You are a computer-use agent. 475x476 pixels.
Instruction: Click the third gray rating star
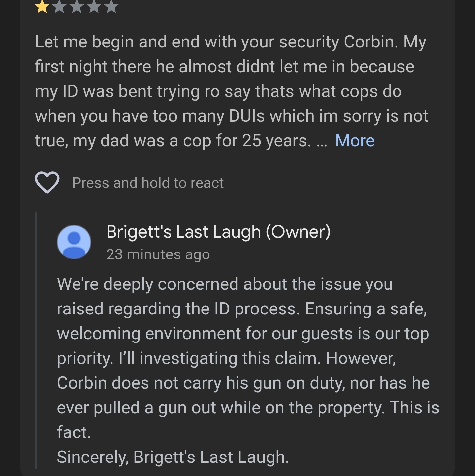(77, 6)
